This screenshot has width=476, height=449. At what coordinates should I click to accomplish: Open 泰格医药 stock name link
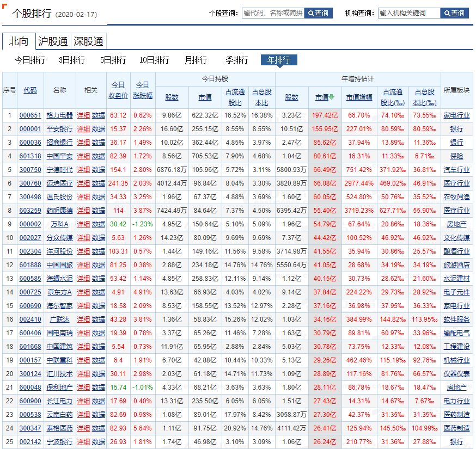click(59, 428)
